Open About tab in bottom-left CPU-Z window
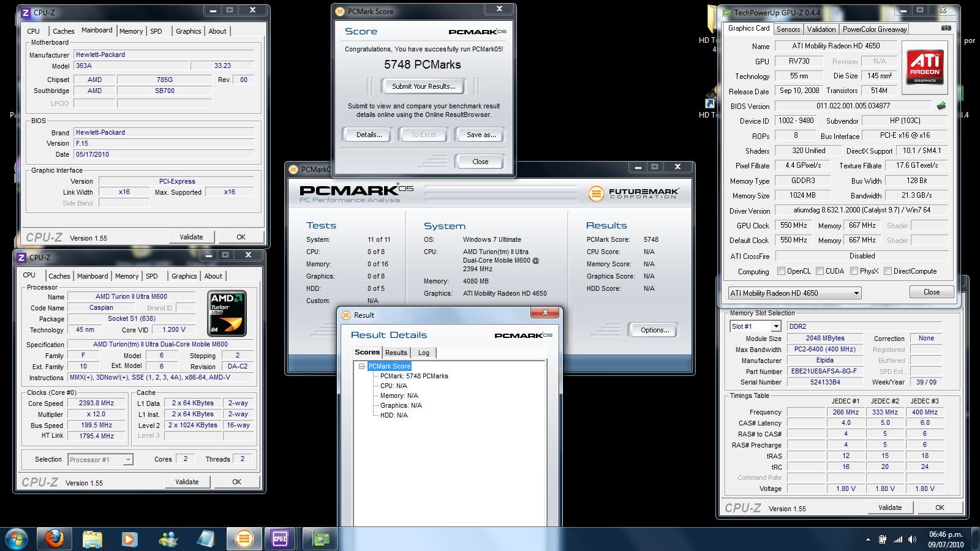Viewport: 980px width, 551px height. (x=213, y=276)
